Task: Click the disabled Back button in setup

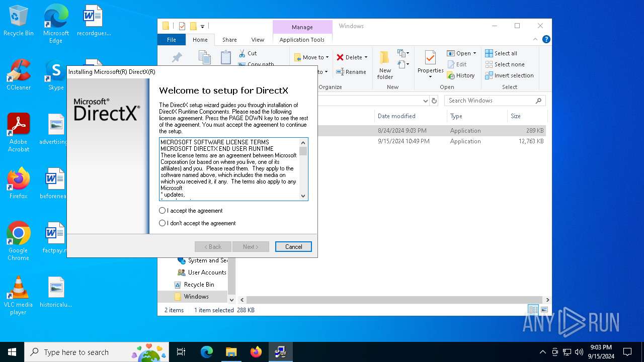Action: point(213,247)
